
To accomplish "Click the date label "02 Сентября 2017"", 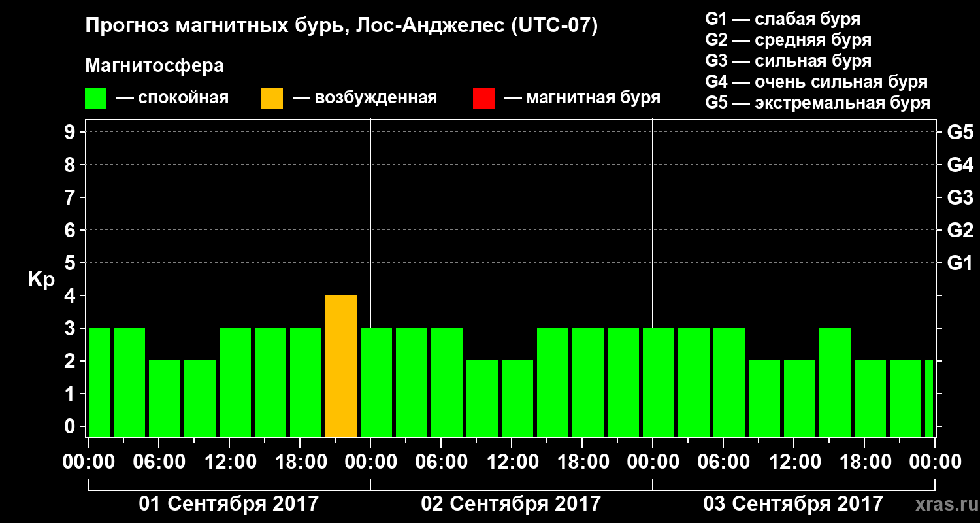I will tap(511, 504).
